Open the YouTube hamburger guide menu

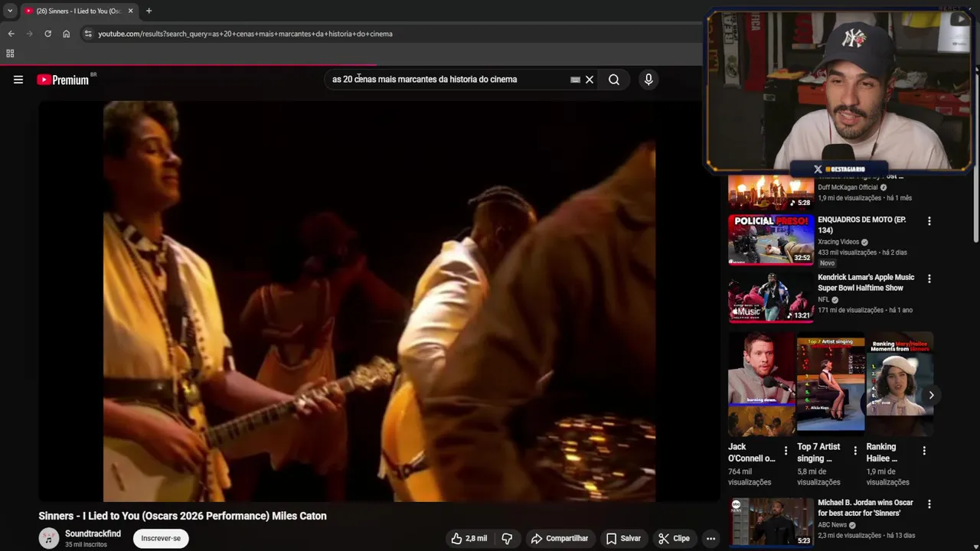pos(18,80)
